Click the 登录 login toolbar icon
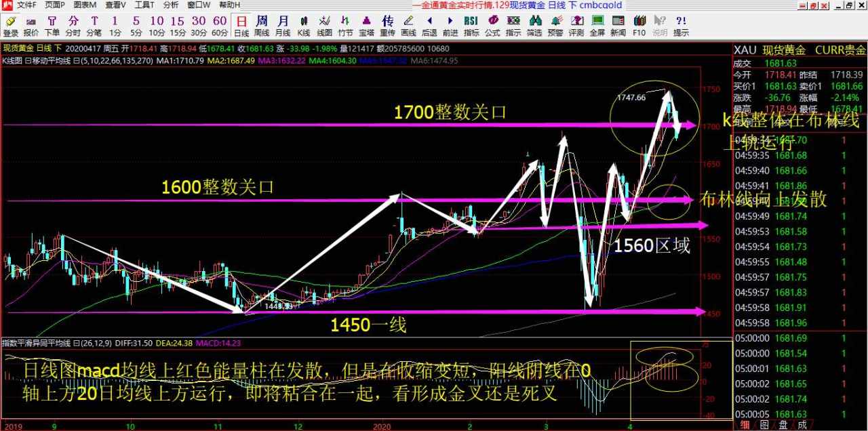The image size is (868, 431). pyautogui.click(x=10, y=26)
